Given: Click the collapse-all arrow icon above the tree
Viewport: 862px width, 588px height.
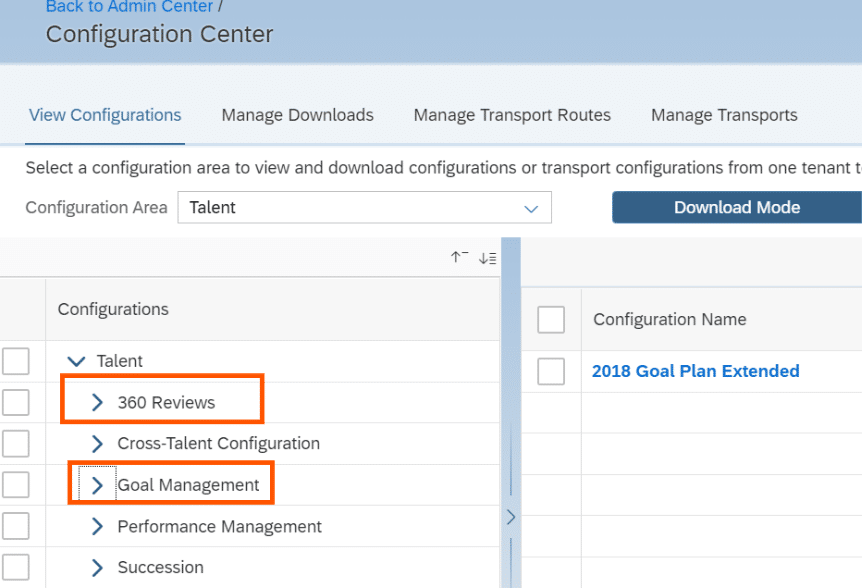Looking at the screenshot, I should [x=459, y=257].
